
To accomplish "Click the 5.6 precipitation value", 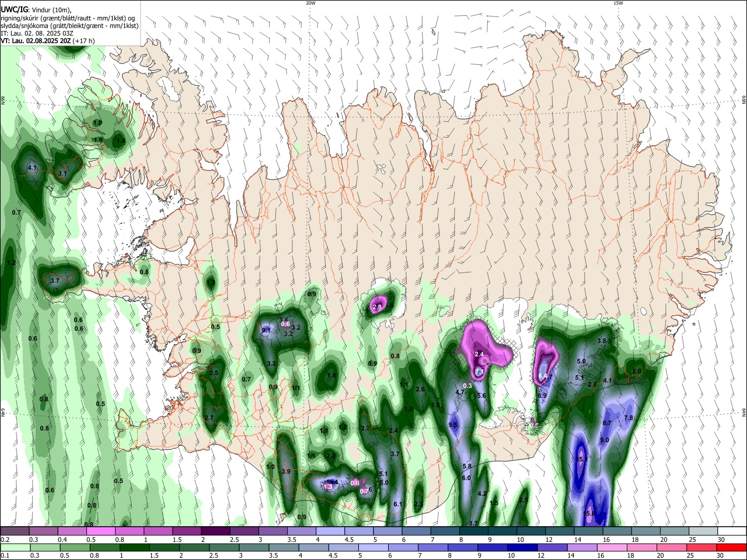I will tap(481, 395).
